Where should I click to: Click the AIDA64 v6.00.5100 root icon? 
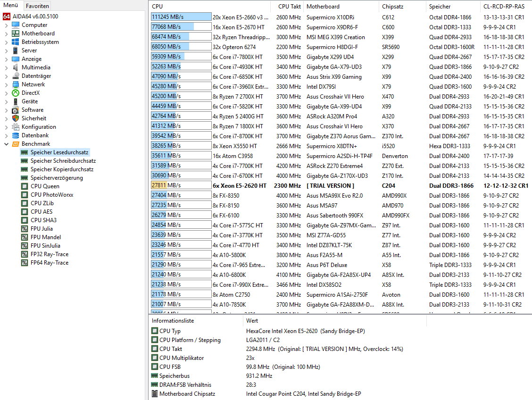click(x=7, y=17)
